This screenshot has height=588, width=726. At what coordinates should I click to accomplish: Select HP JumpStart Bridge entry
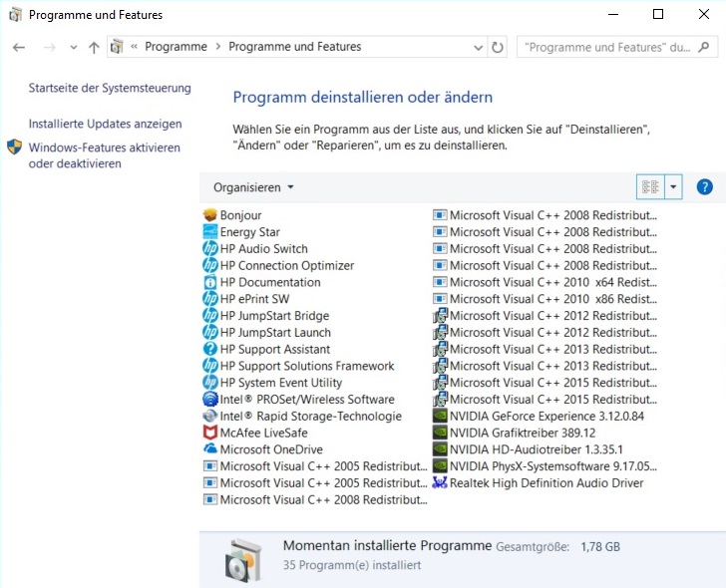tap(266, 316)
